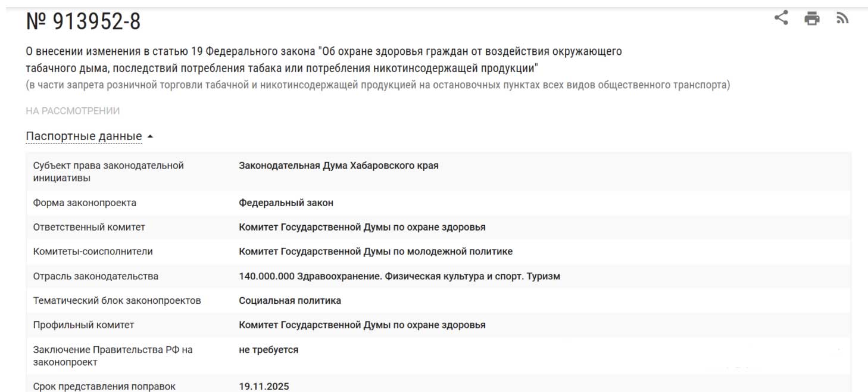Click the share icon

[x=780, y=18]
